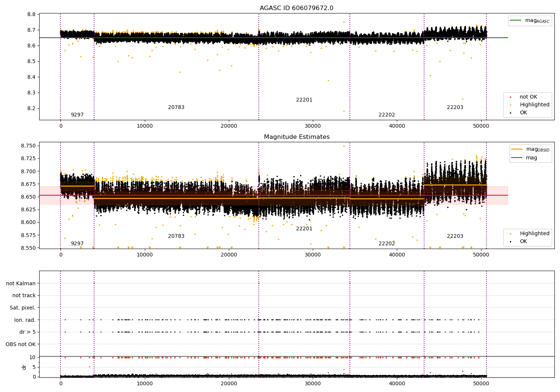Select "OK" legend entry in top plot
560x392 pixels.
tap(523, 113)
